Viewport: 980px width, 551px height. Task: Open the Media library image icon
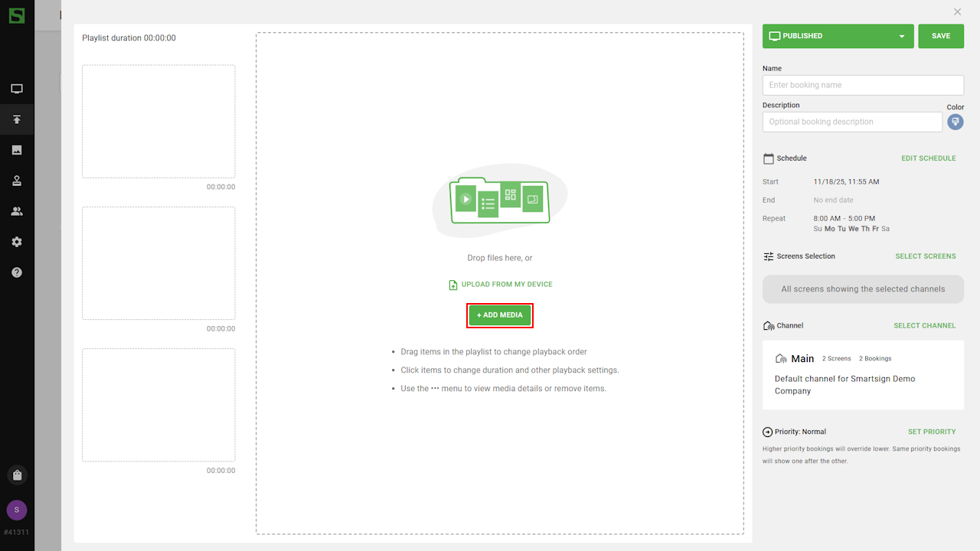point(17,150)
